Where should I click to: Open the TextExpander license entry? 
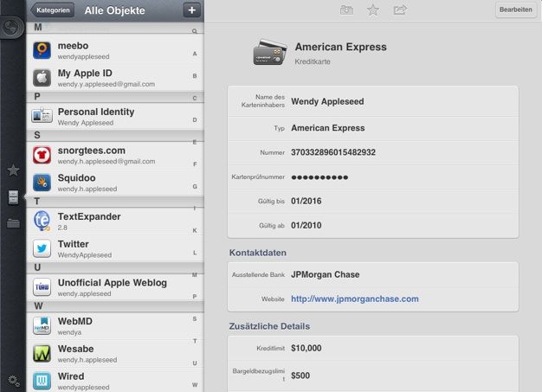(115, 222)
